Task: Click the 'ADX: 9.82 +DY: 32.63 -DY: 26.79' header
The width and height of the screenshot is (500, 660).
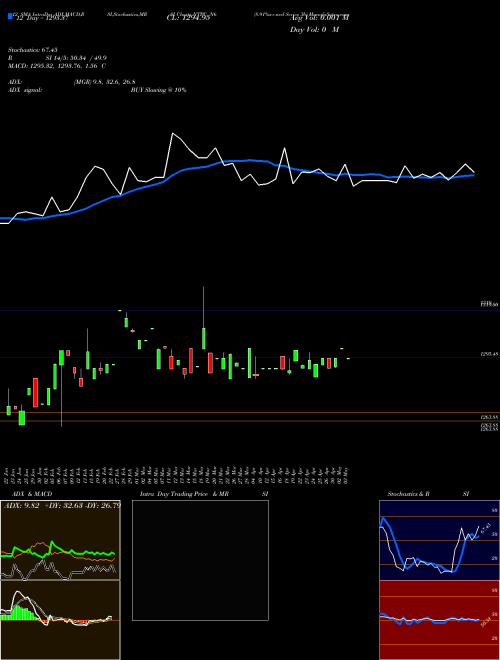Action: [x=62, y=505]
